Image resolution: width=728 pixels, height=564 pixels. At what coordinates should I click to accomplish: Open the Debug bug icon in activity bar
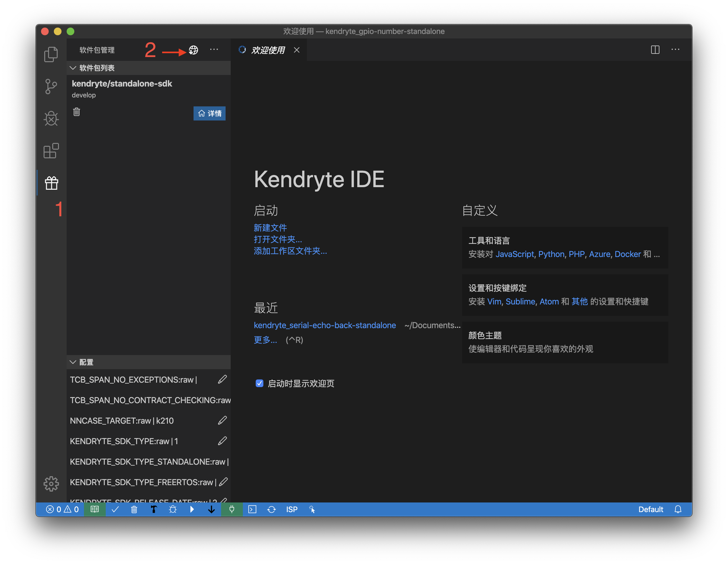tap(51, 118)
